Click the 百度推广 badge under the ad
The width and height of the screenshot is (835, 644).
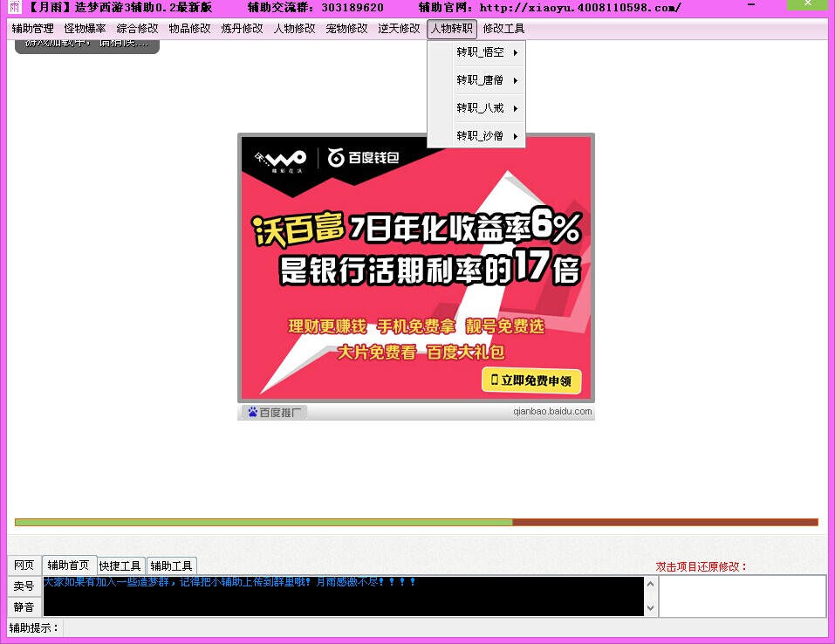pos(275,412)
